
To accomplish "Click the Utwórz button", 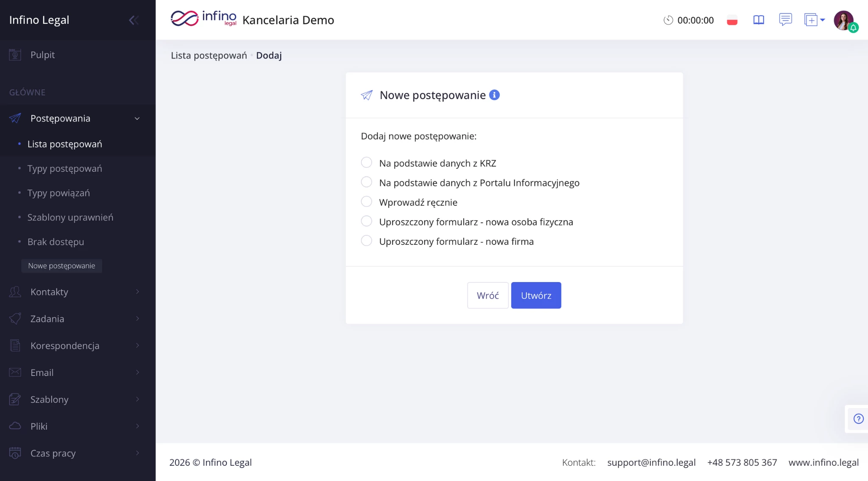I will [x=536, y=295].
